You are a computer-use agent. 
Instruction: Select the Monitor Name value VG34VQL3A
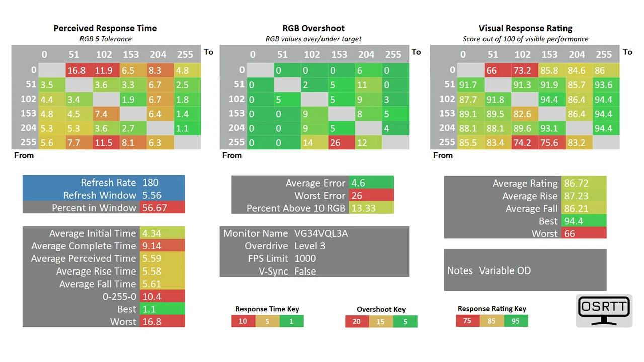[x=321, y=234]
